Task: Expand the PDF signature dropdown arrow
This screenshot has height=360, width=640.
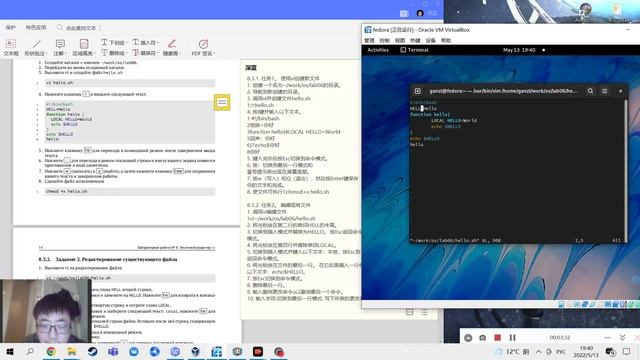Action: [x=214, y=53]
